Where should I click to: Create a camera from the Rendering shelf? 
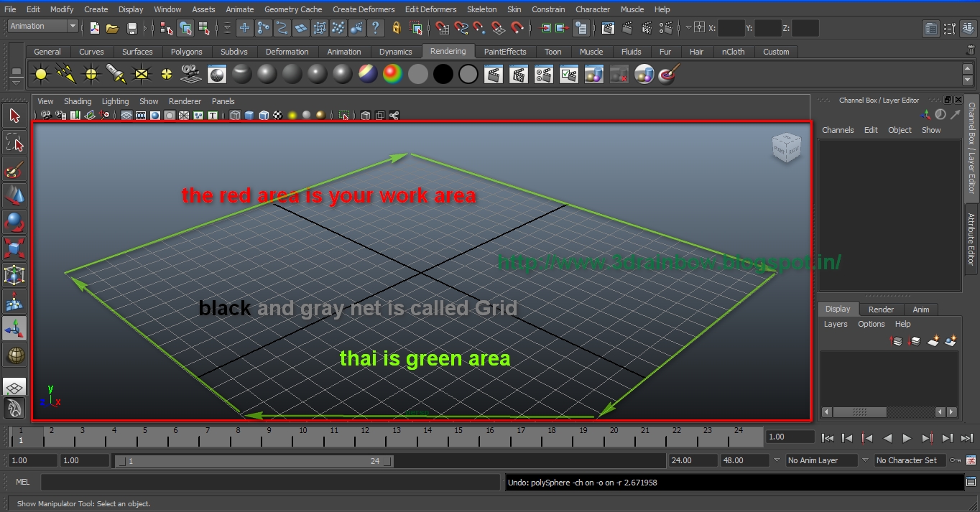191,74
